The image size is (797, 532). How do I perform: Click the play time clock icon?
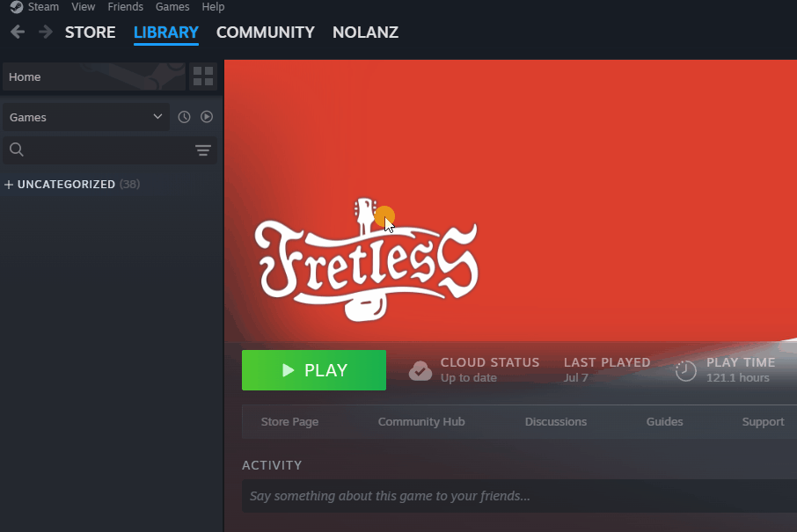click(685, 370)
